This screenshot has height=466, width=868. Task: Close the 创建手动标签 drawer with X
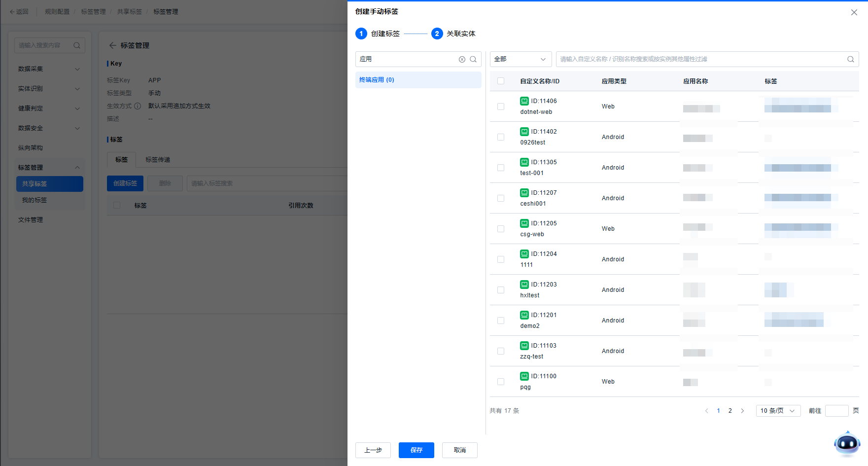[854, 12]
